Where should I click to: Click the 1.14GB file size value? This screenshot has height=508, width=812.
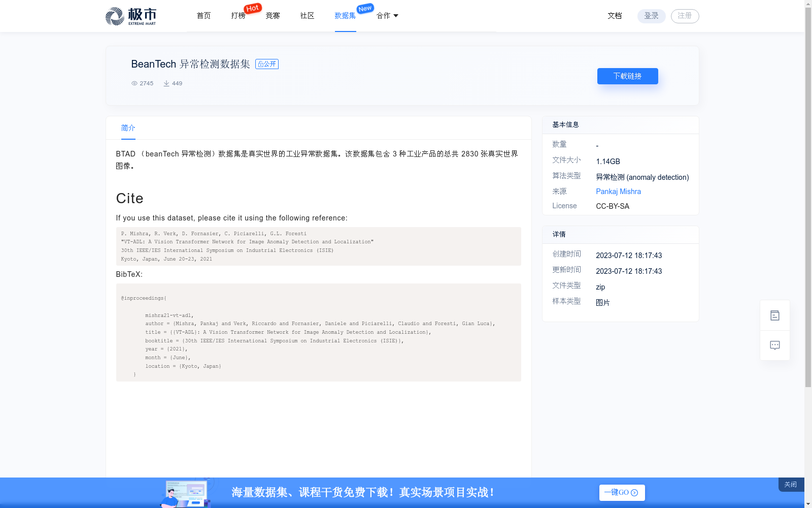pyautogui.click(x=608, y=162)
